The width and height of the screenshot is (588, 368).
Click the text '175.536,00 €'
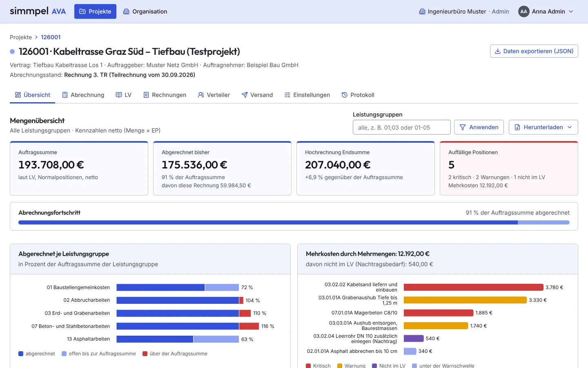[x=194, y=165]
